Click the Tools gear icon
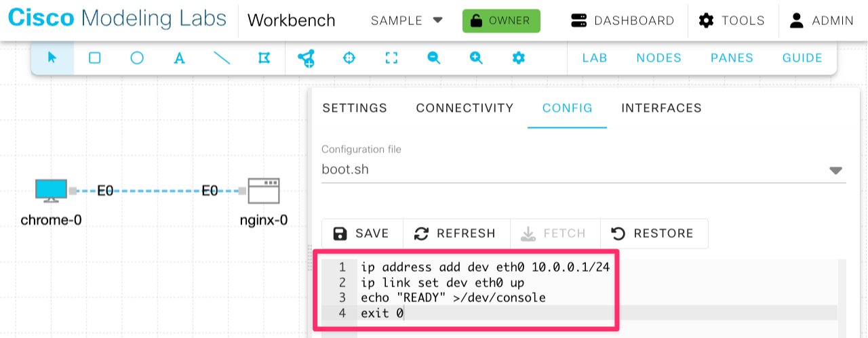The width and height of the screenshot is (868, 338). click(706, 20)
